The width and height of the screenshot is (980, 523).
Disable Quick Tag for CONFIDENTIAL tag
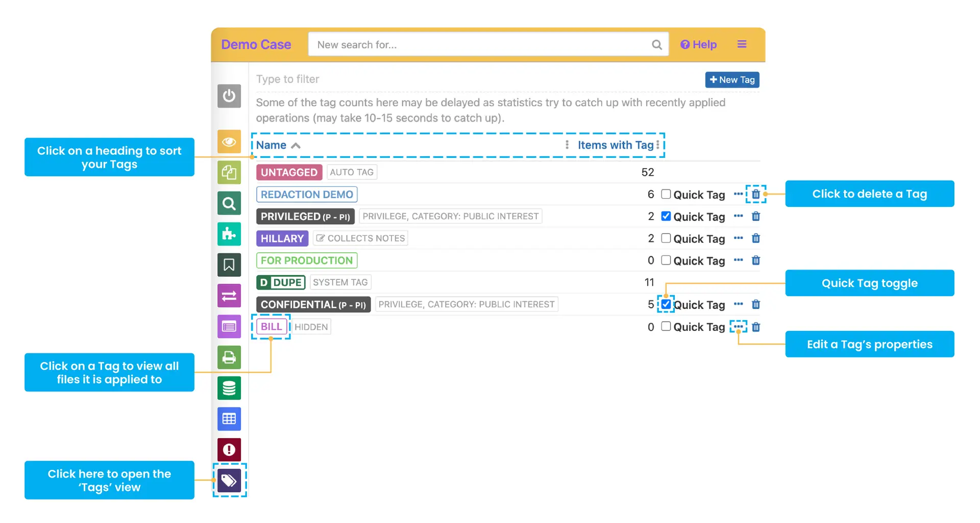(666, 304)
